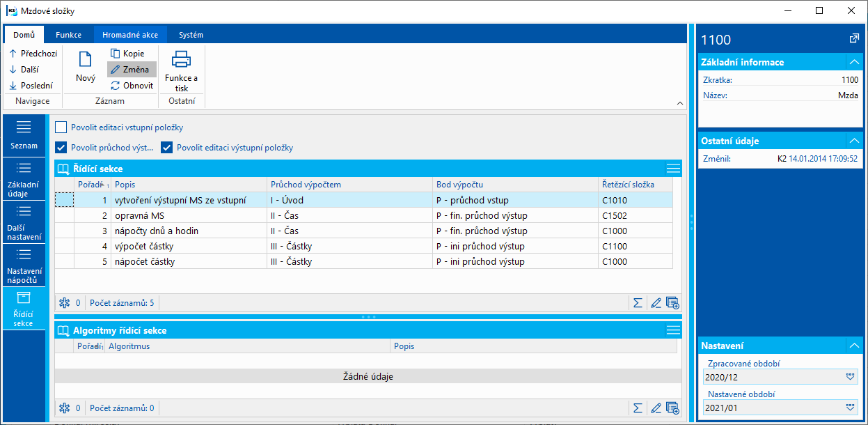Sort by Pořadí column in Řídící sekce
Screen dimensions: 868x425
[92, 184]
